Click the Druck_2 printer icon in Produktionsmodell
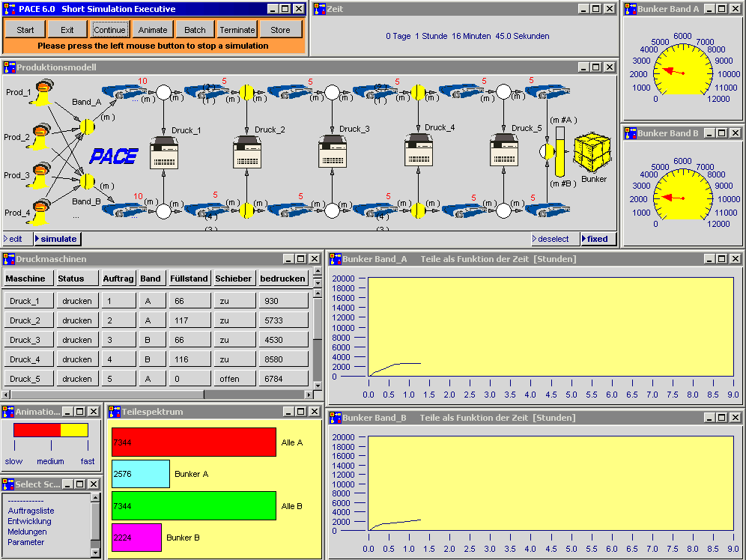Viewport: 746px width, 560px height. click(x=247, y=152)
